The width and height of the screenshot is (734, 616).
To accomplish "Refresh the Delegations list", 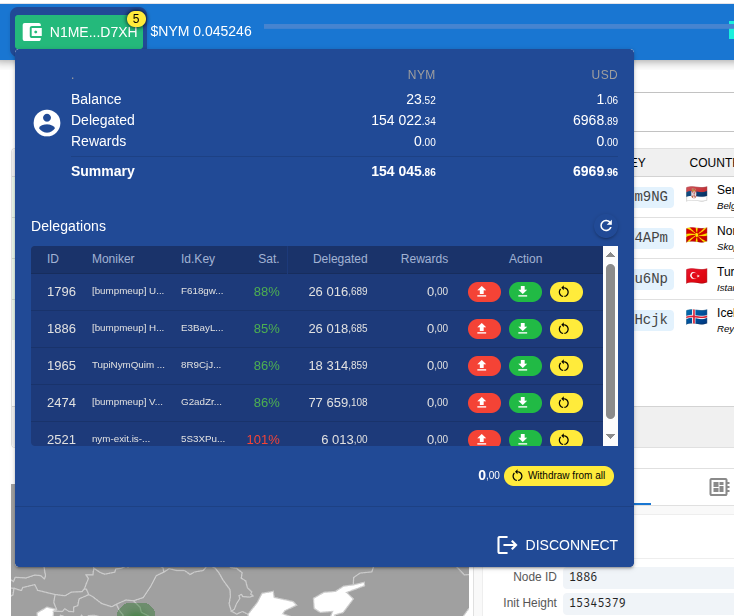I will tap(606, 226).
